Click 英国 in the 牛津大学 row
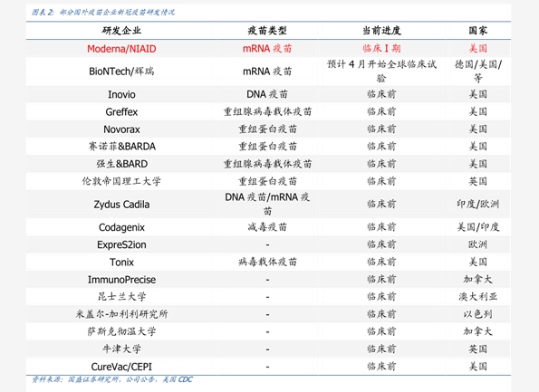539x392 pixels. 477,349
